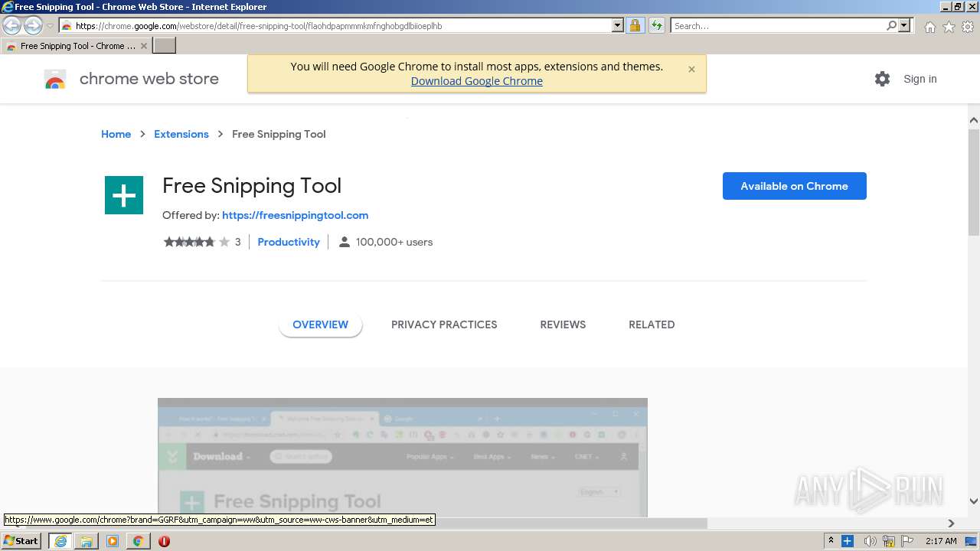Open the Windows Start menu
This screenshot has width=980, height=551.
[21, 541]
